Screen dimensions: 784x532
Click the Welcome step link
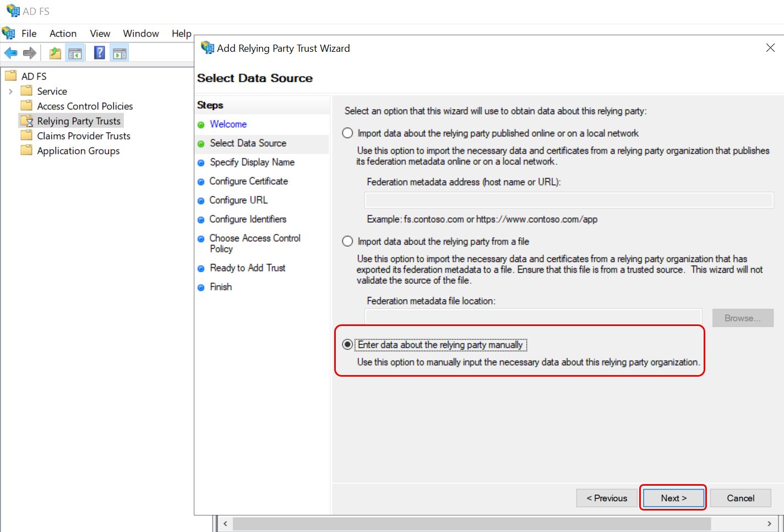point(228,124)
